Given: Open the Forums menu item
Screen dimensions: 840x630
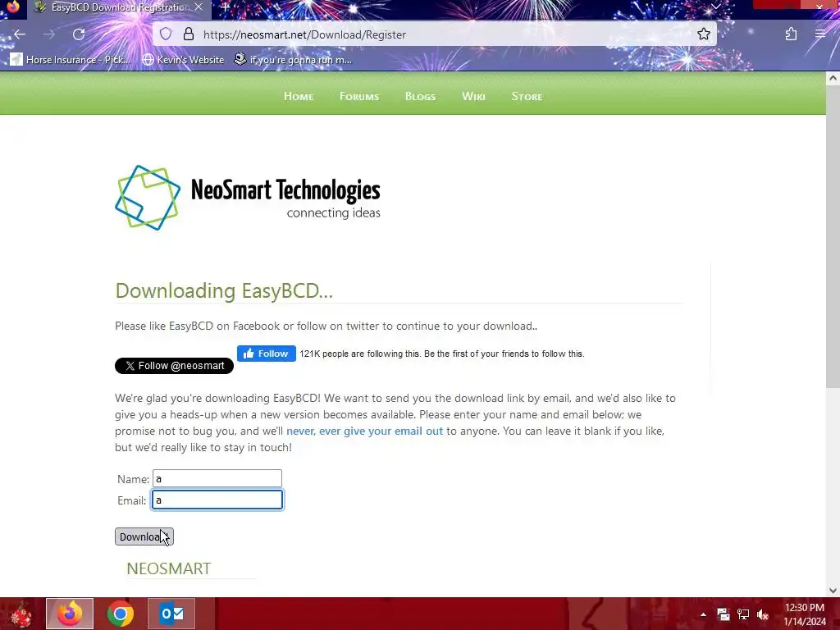Looking at the screenshot, I should (x=359, y=97).
